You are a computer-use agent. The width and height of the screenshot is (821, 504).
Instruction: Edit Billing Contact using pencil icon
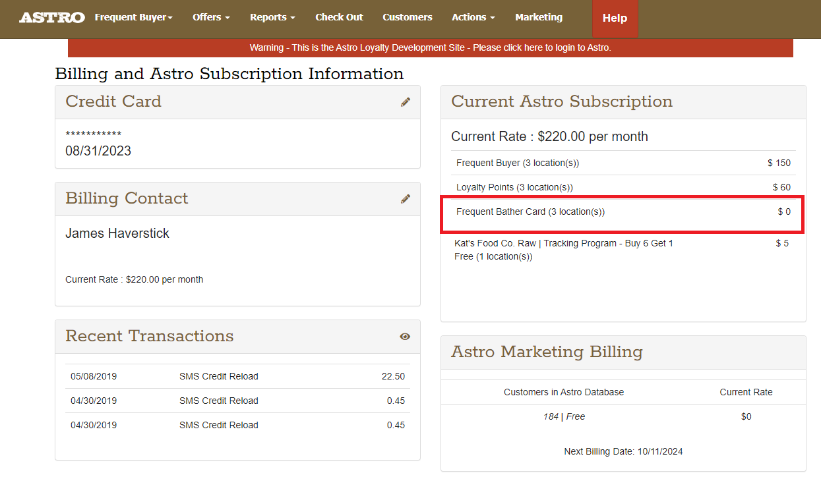click(x=405, y=198)
